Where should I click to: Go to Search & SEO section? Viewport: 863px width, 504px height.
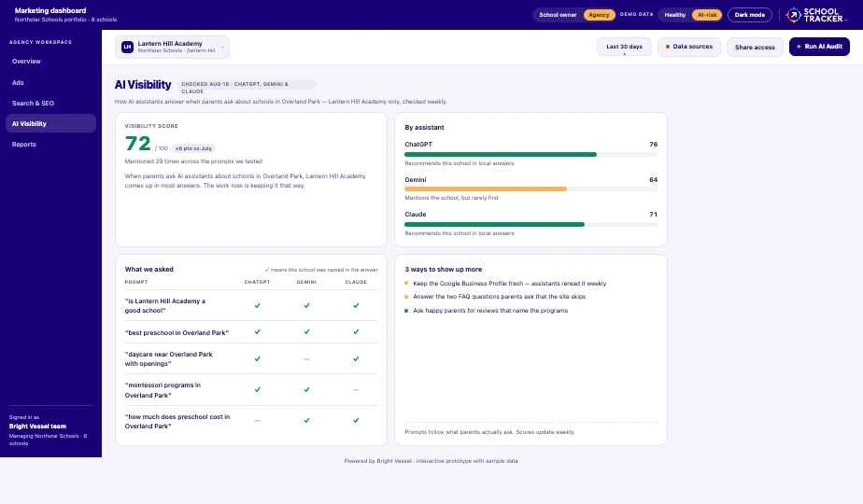pyautogui.click(x=50, y=103)
